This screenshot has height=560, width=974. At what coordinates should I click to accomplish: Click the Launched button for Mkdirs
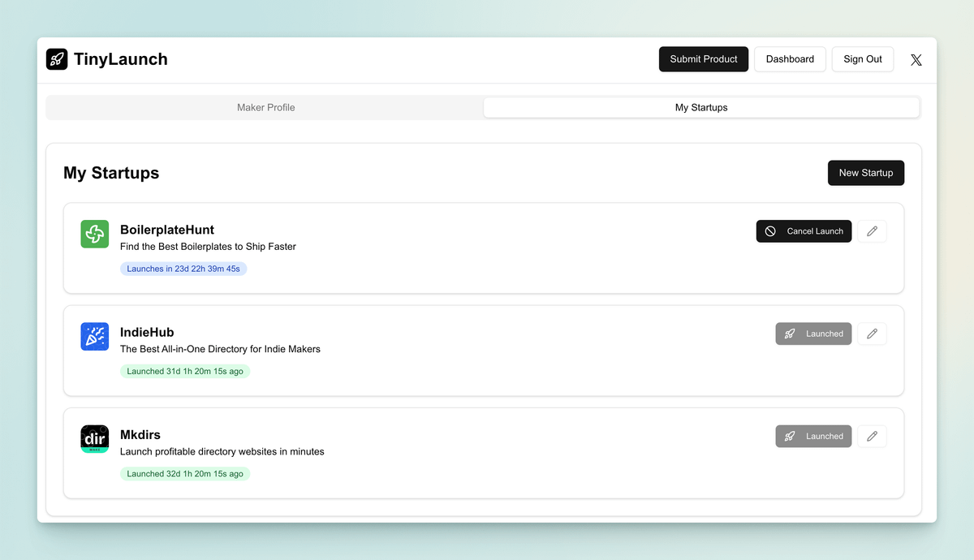click(813, 436)
